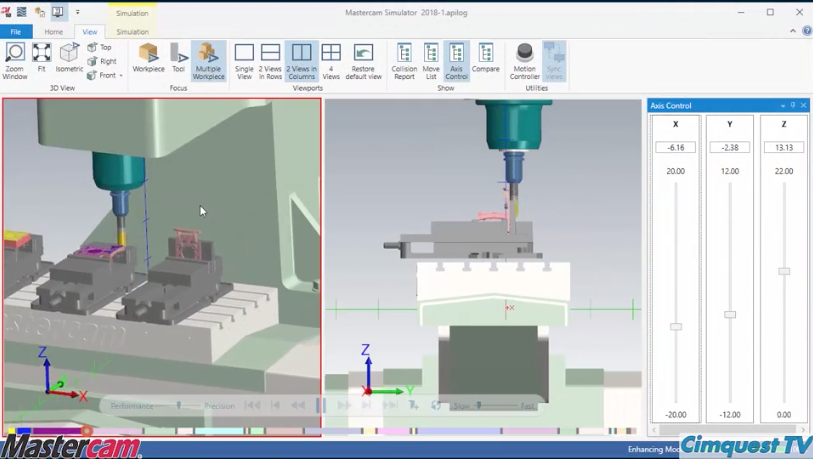Toggle the loop playback icon
Screen dimensions: 813x461
pos(436,406)
